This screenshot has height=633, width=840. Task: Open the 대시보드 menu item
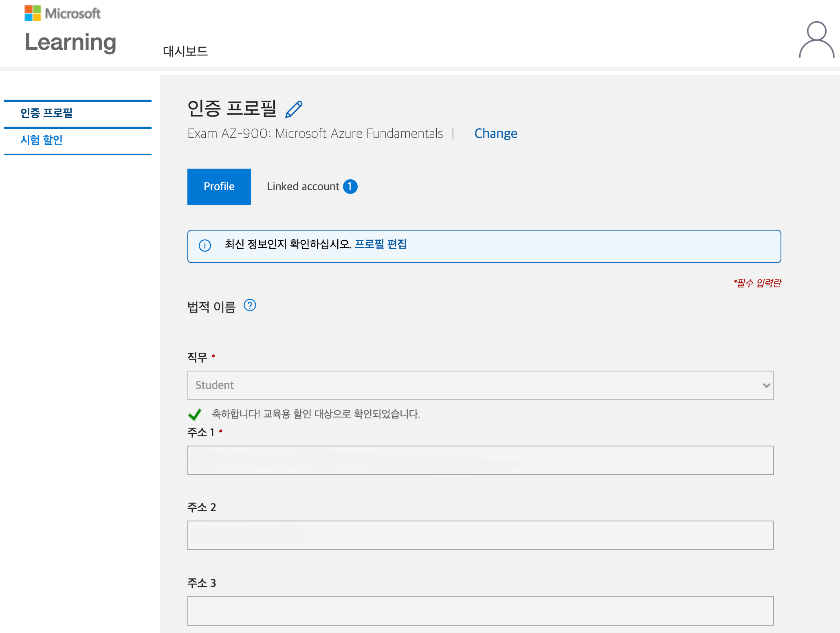[185, 51]
